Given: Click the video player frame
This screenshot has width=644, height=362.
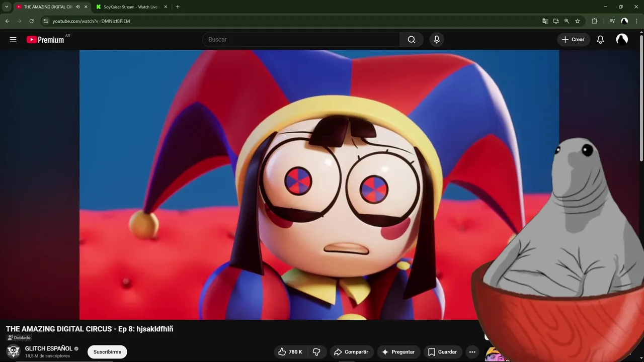Looking at the screenshot, I should [x=319, y=185].
